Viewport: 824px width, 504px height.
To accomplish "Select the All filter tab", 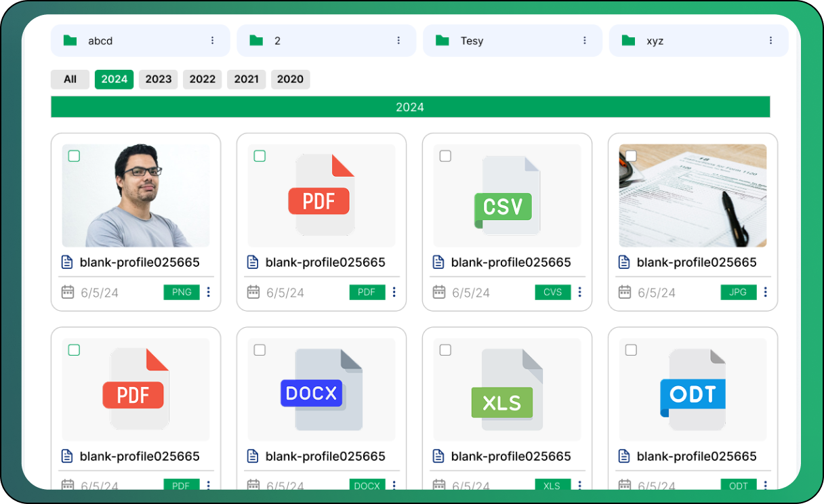I will pos(70,79).
